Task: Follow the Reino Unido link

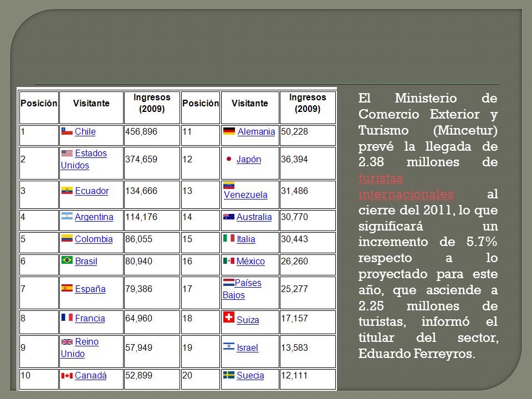Action: pos(80,347)
